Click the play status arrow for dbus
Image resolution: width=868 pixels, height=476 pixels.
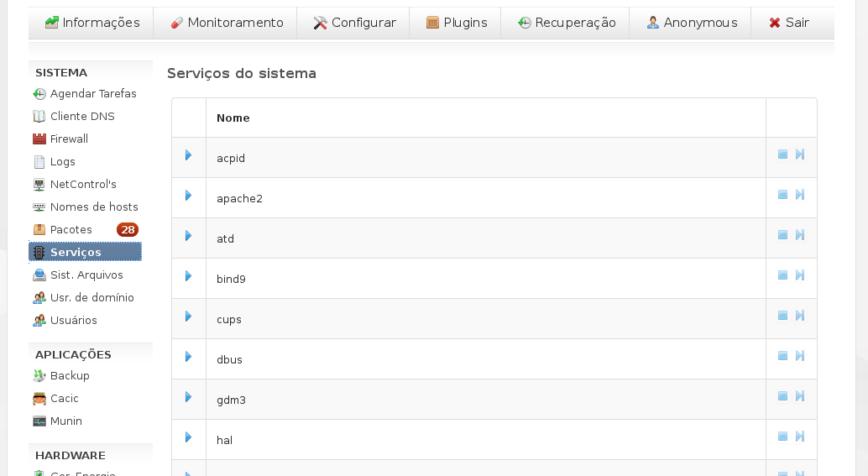pyautogui.click(x=188, y=357)
